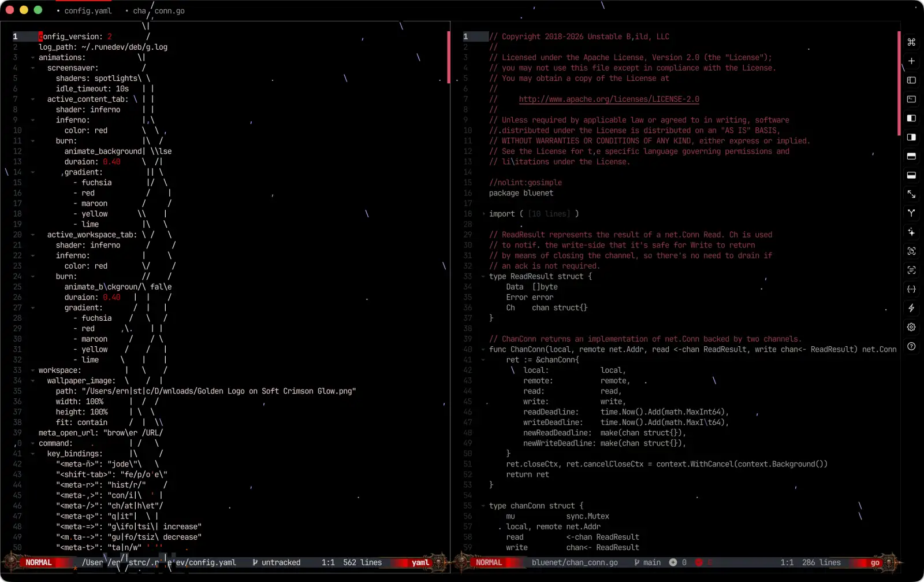Click the curly braces icon
The height and width of the screenshot is (582, 924).
click(x=911, y=289)
